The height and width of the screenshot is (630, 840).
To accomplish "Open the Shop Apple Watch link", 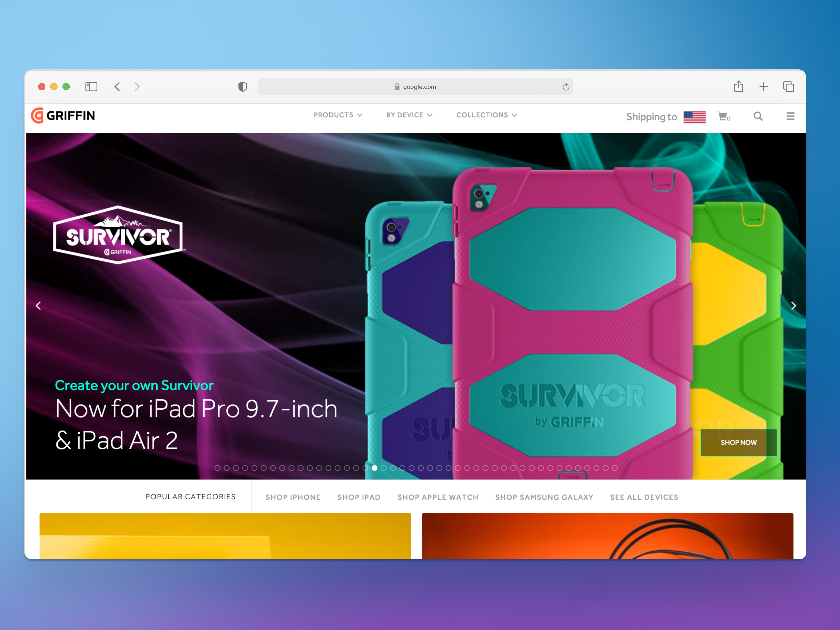I will (438, 497).
